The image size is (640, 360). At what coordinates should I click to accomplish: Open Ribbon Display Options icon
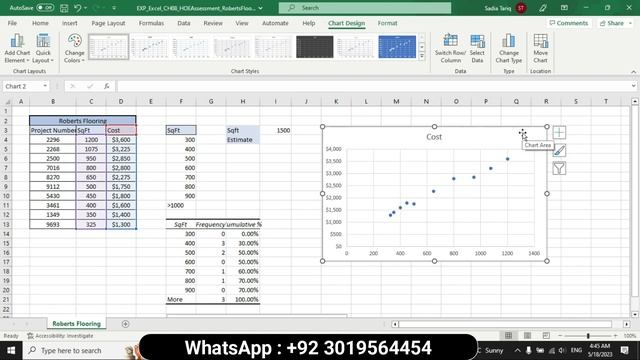tap(564, 8)
